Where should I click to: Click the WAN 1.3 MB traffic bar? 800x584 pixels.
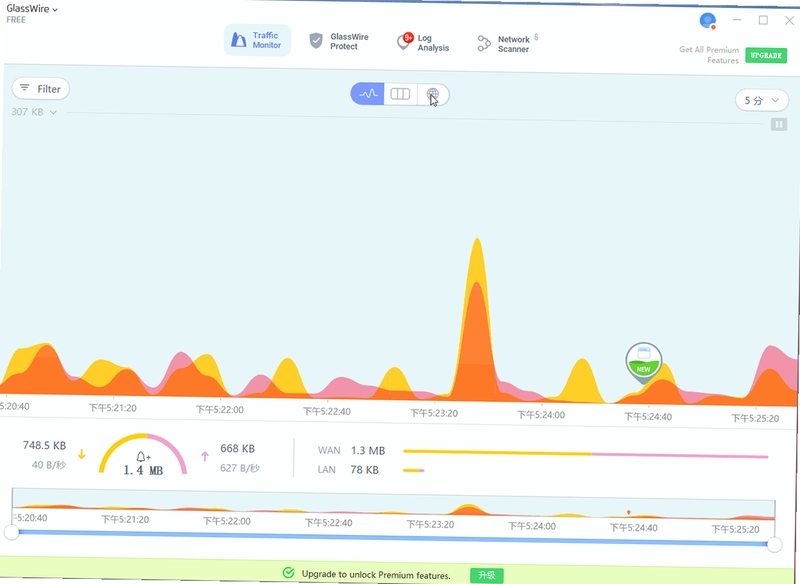coord(586,454)
